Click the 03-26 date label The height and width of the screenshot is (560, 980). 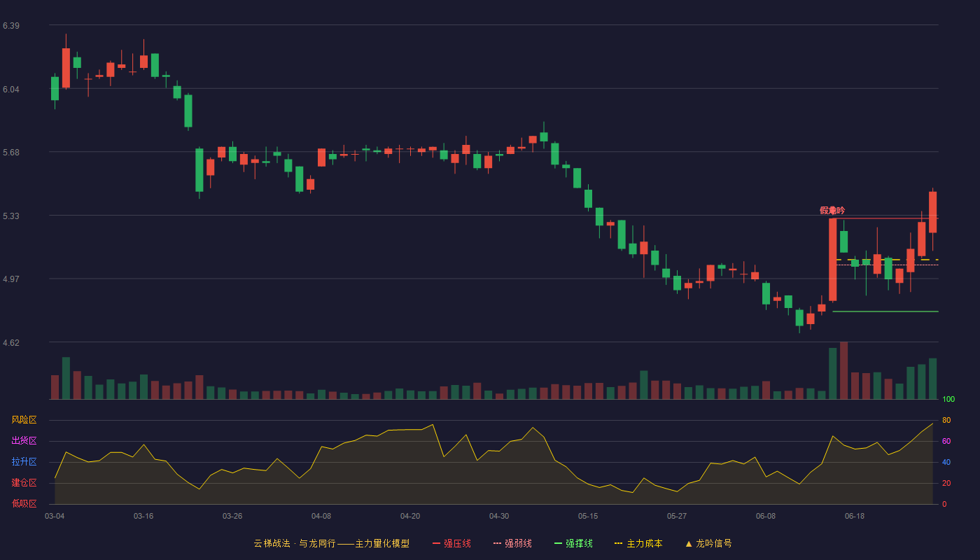[x=232, y=516]
